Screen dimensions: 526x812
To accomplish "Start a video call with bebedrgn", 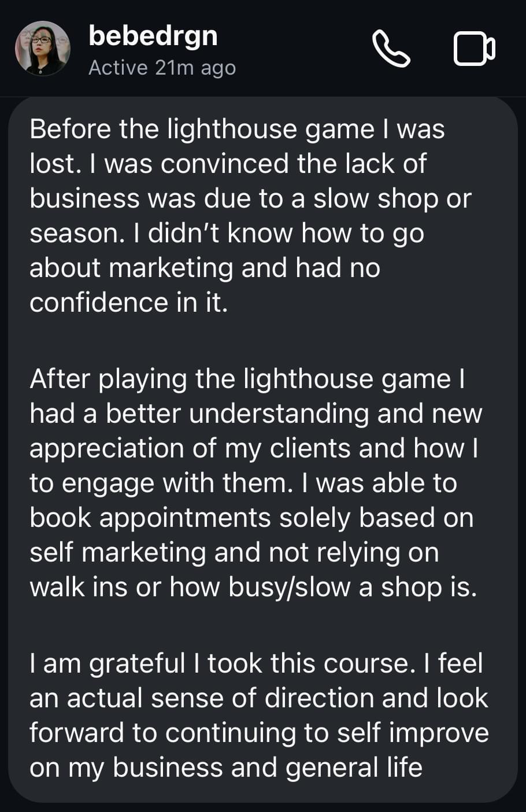I will [x=474, y=49].
